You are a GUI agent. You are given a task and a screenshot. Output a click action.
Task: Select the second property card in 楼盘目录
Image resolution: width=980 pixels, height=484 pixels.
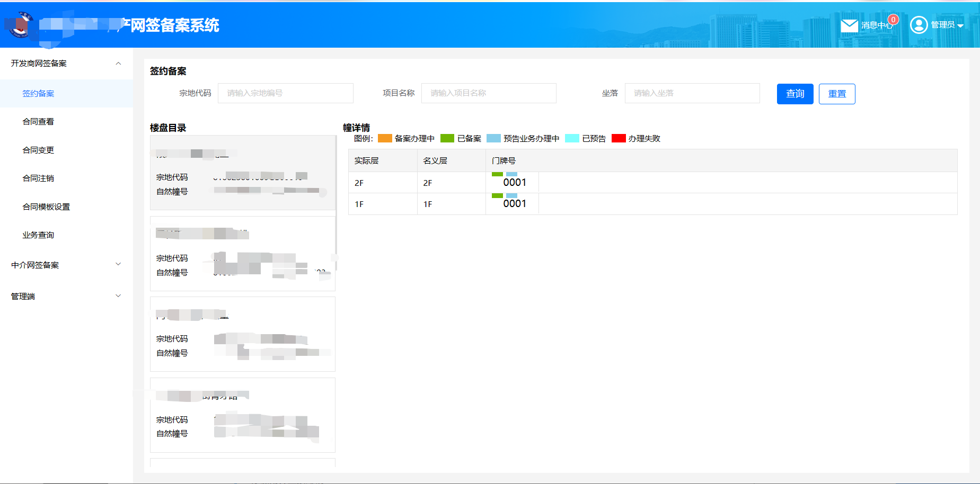click(243, 254)
